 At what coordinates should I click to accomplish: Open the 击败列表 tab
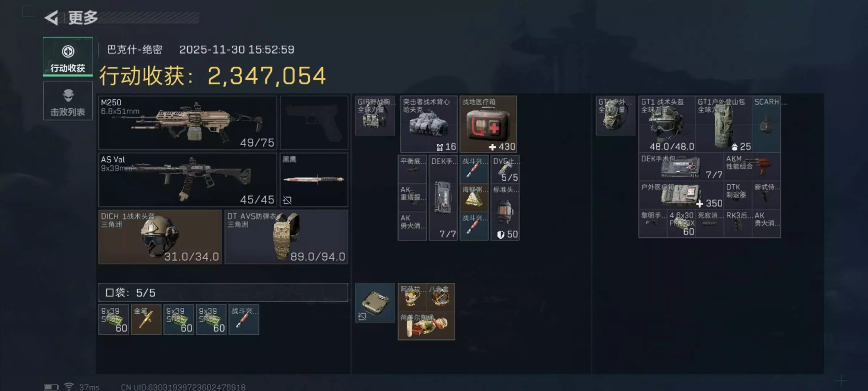coord(68,101)
